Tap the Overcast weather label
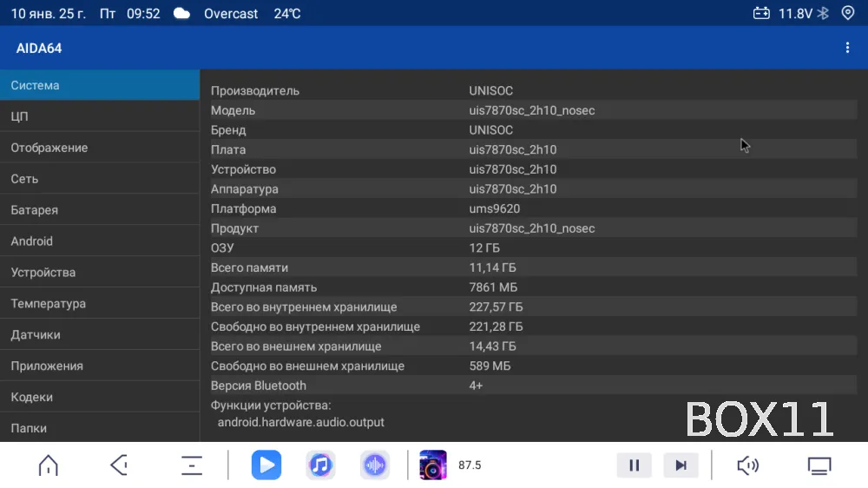868x488 pixels. [231, 14]
